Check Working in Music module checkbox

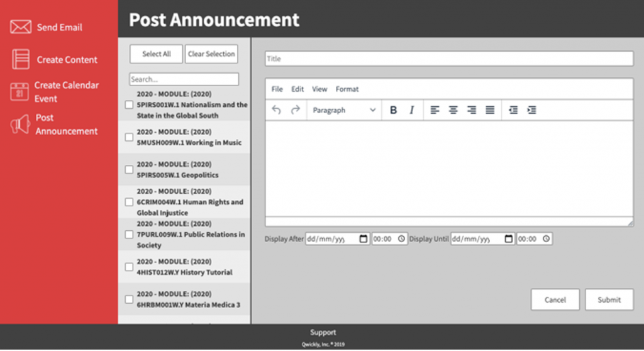coord(129,137)
